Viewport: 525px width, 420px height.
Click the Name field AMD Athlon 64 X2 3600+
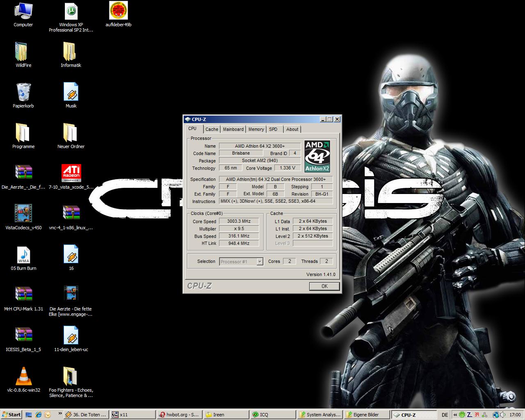(260, 146)
